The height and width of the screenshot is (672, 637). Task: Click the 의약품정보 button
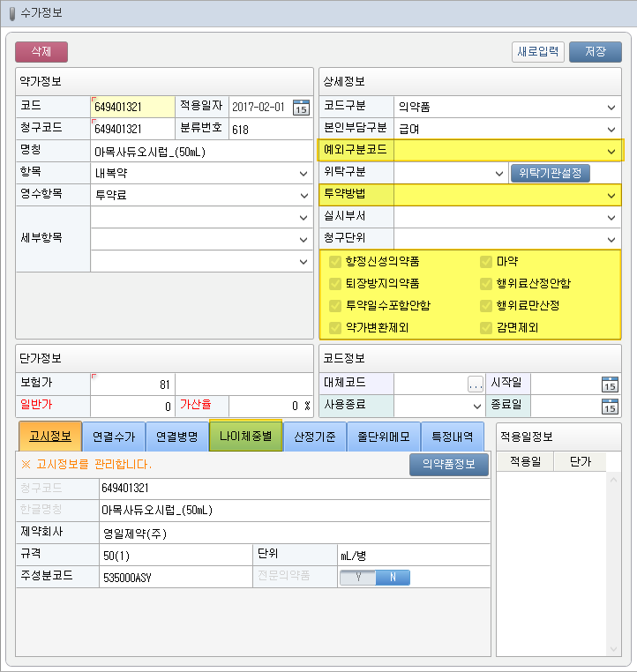click(x=449, y=465)
